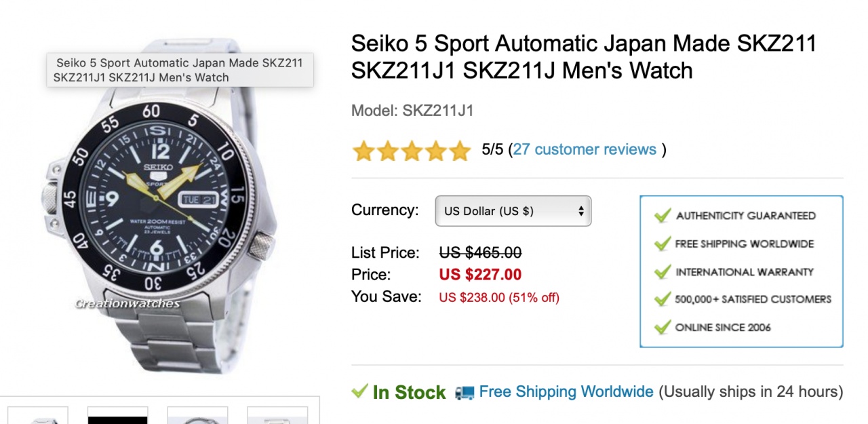This screenshot has width=868, height=424.
Task: Click the Online Since 2006 checkmark
Action: tap(662, 327)
